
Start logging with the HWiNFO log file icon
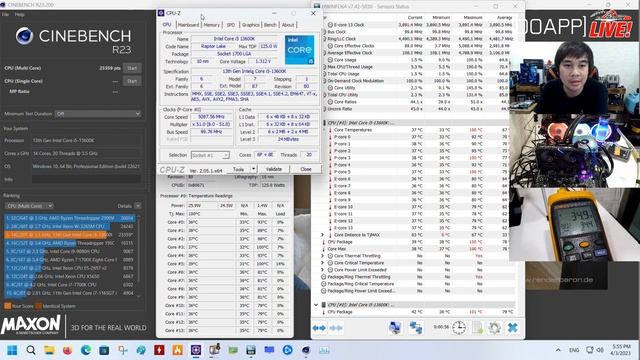[x=477, y=328]
